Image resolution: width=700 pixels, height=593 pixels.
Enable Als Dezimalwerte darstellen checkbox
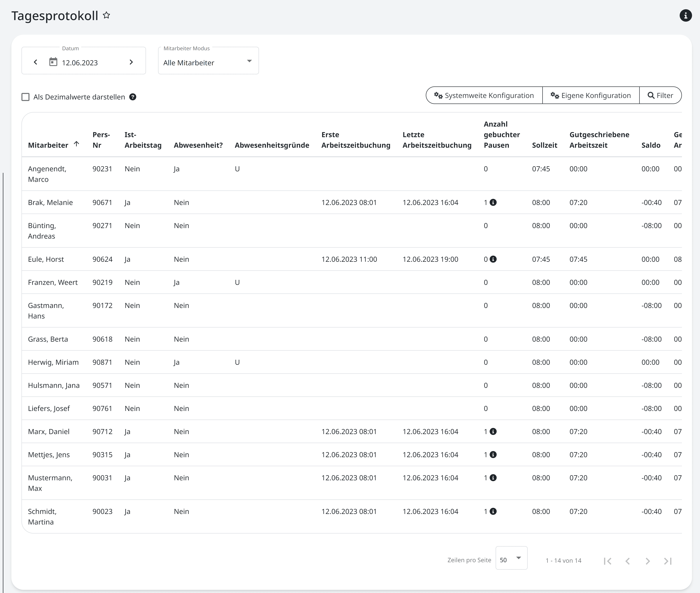26,97
